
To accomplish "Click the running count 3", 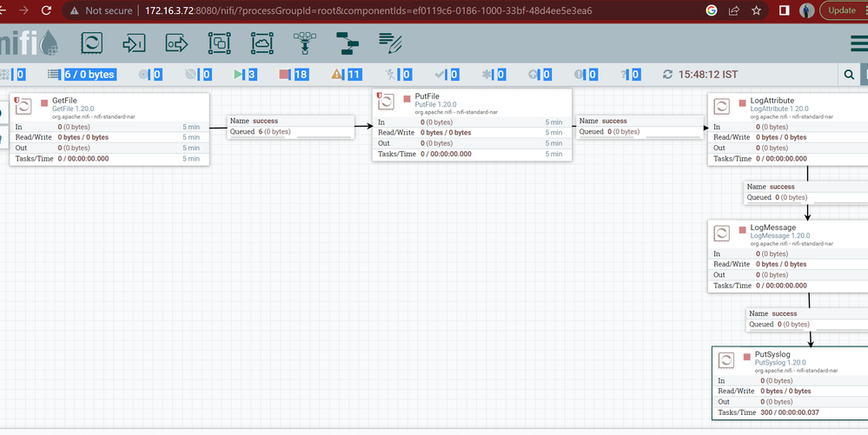I will pyautogui.click(x=252, y=74).
